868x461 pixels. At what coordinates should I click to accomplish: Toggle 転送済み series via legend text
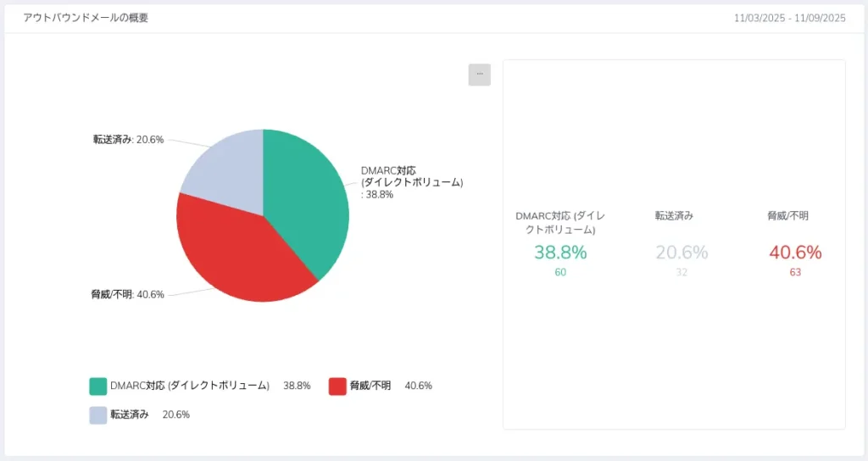tap(130, 414)
